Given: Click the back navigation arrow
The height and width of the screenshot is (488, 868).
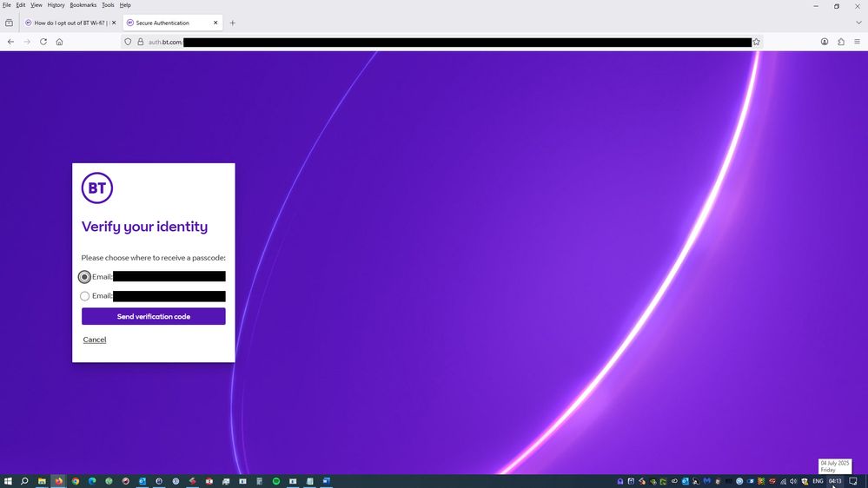Looking at the screenshot, I should (x=10, y=42).
